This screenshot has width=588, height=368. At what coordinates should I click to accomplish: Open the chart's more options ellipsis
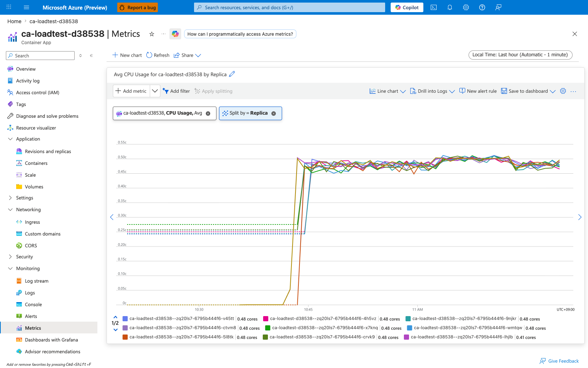pos(573,91)
